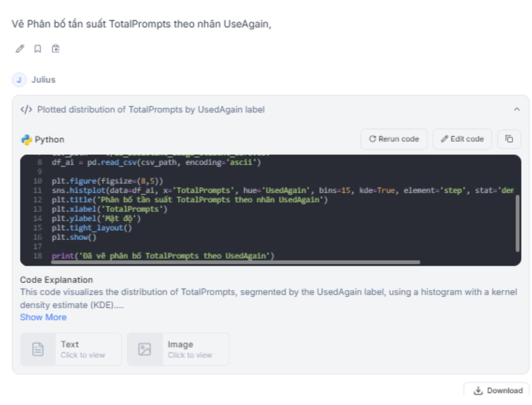Click the code panel horizontal scrollbar
Image resolution: width=532 pixels, height=405 pixels.
[235, 262]
